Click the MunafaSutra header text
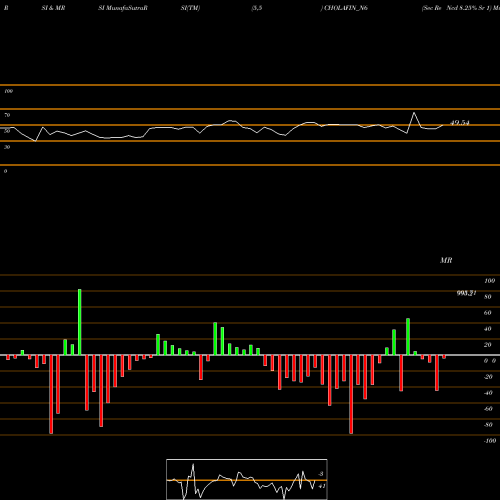 pyautogui.click(x=126, y=8)
